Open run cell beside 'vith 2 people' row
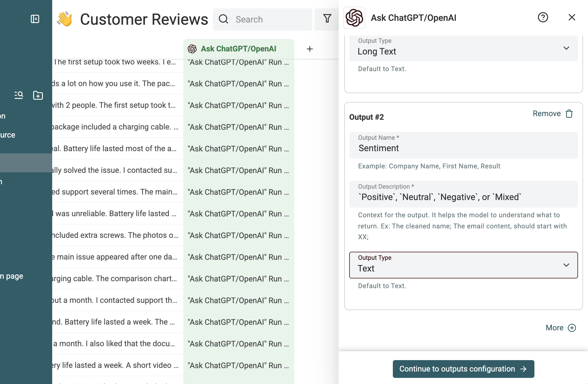This screenshot has height=384, width=588. coord(238,105)
